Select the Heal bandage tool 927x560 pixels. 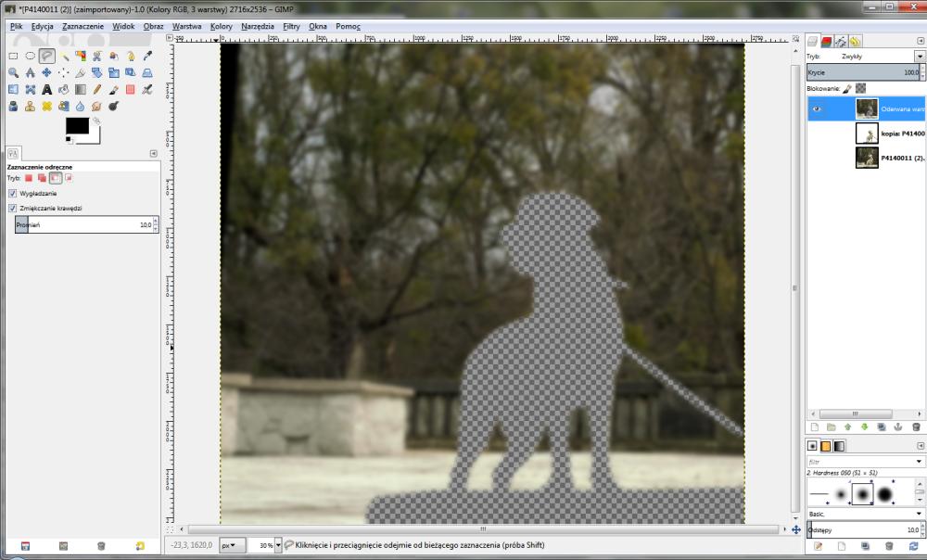[46, 107]
